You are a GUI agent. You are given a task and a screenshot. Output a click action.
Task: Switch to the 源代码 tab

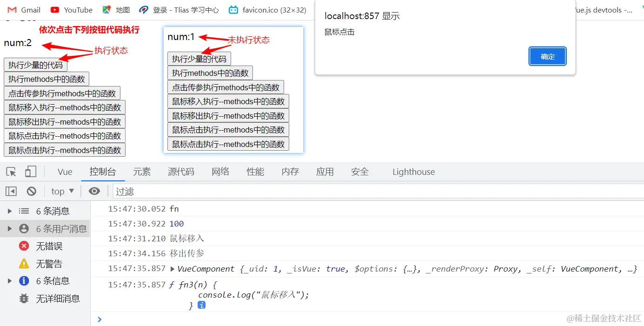(x=181, y=172)
